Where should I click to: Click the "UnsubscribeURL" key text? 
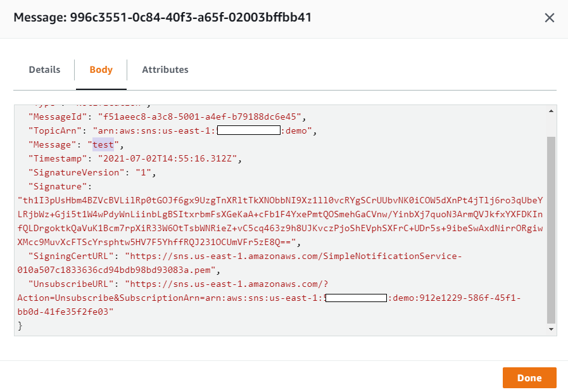coord(71,284)
